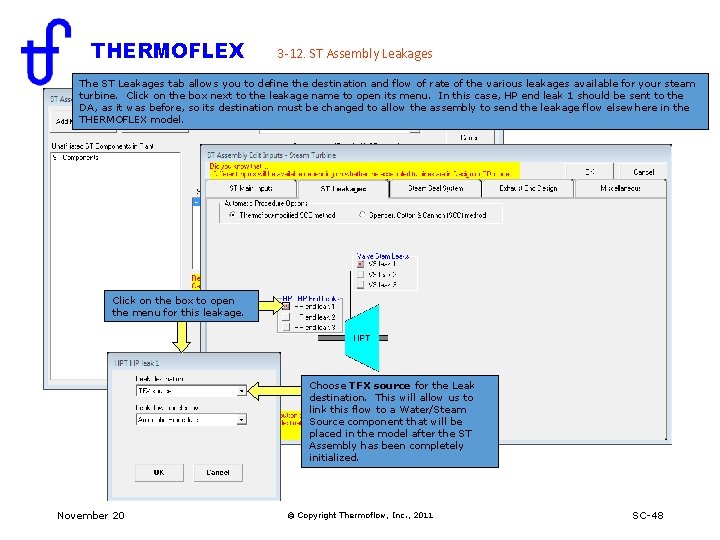This screenshot has height=540, width=720.
Task: Select the ST Leakages tab
Action: pyautogui.click(x=343, y=189)
